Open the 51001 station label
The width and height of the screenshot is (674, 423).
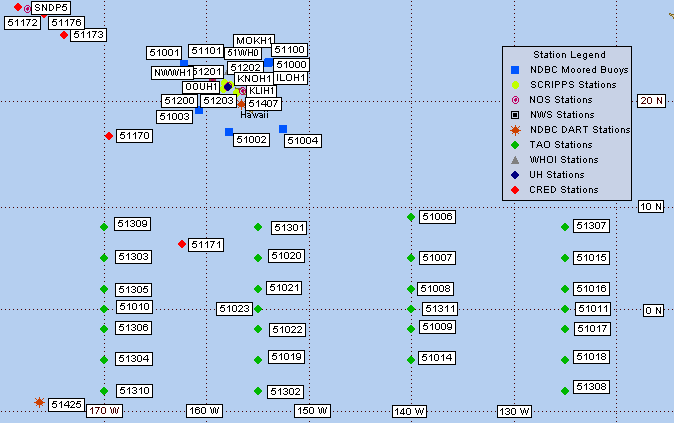coord(164,53)
